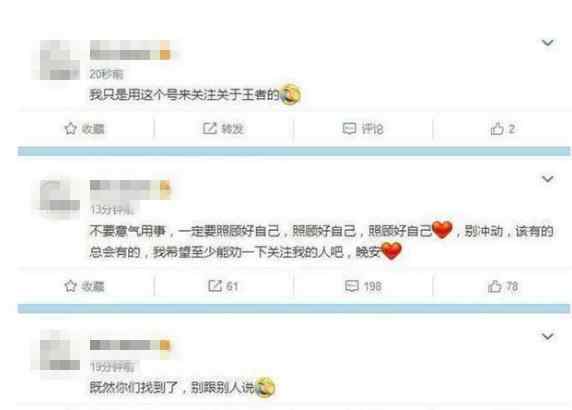Like the second post with 78 likes
572x410 pixels.
click(x=503, y=286)
